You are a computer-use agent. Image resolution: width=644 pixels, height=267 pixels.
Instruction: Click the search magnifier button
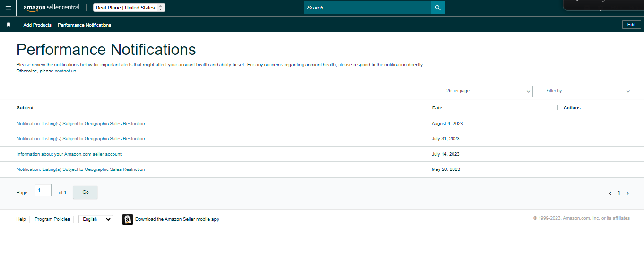coord(438,8)
